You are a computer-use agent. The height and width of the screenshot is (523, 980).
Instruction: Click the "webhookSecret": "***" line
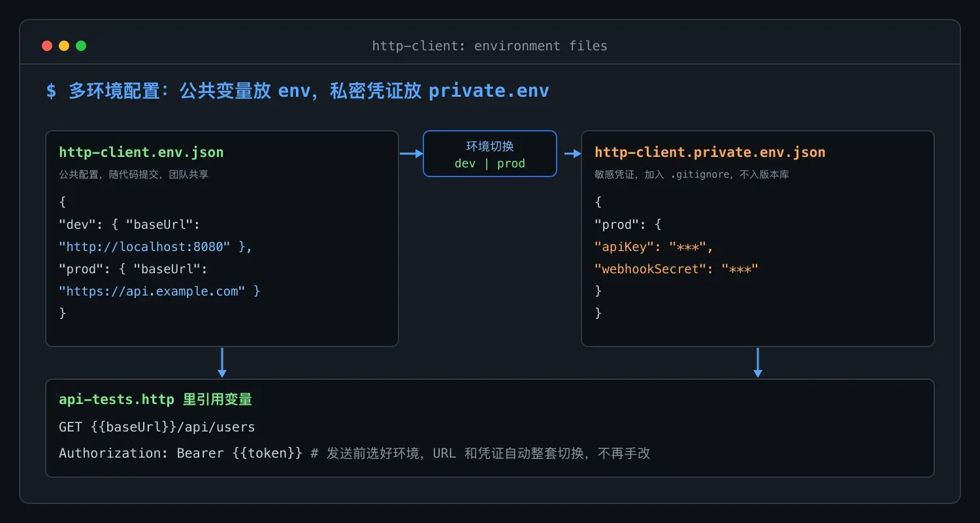click(676, 269)
